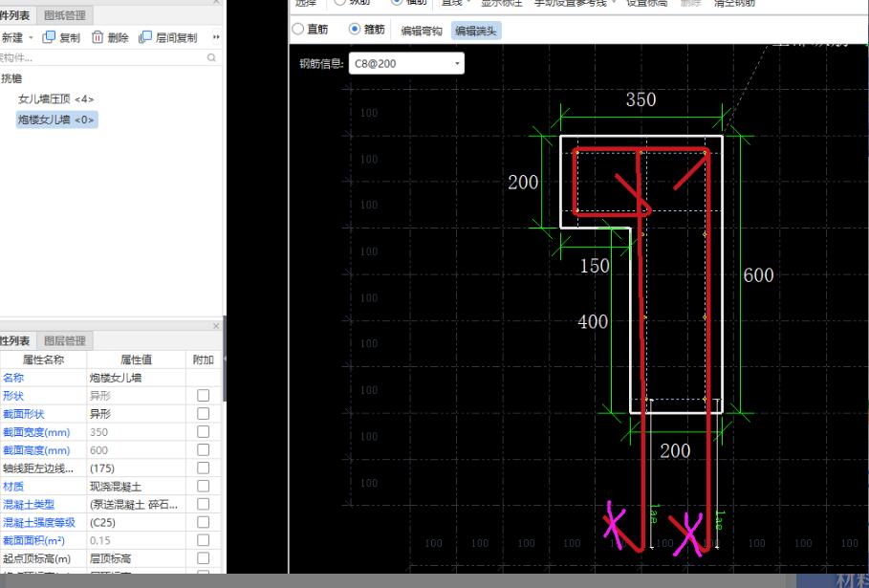Viewport: 869px width, 588px height.
Task: Tick the 附加 checkbox for 截面宽度(mm)
Action: point(204,432)
